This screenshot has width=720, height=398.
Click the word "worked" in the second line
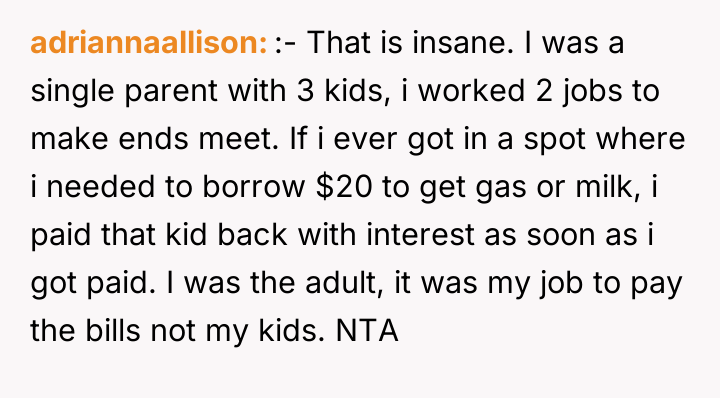[471, 91]
